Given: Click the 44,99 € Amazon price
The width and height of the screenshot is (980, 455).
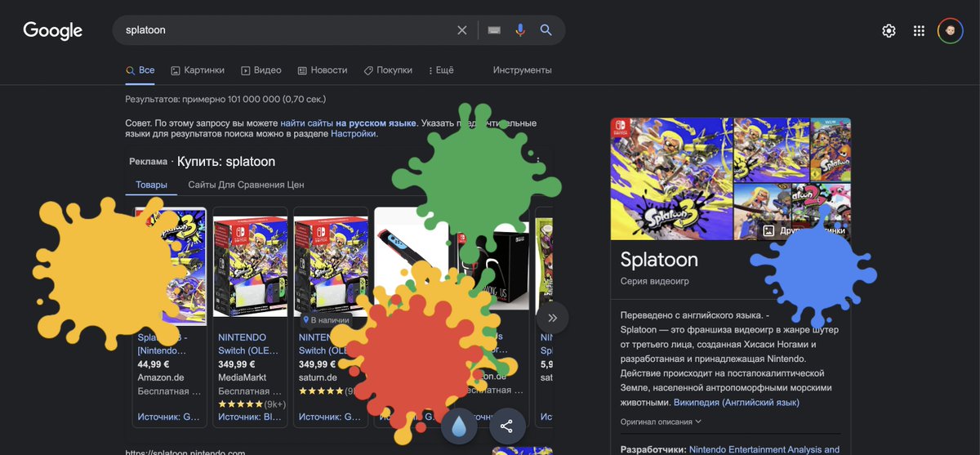Looking at the screenshot, I should coord(154,364).
